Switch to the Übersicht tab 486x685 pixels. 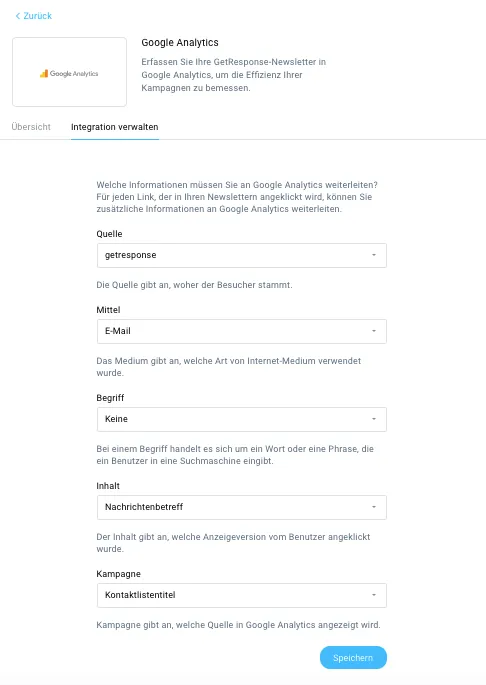coord(31,127)
